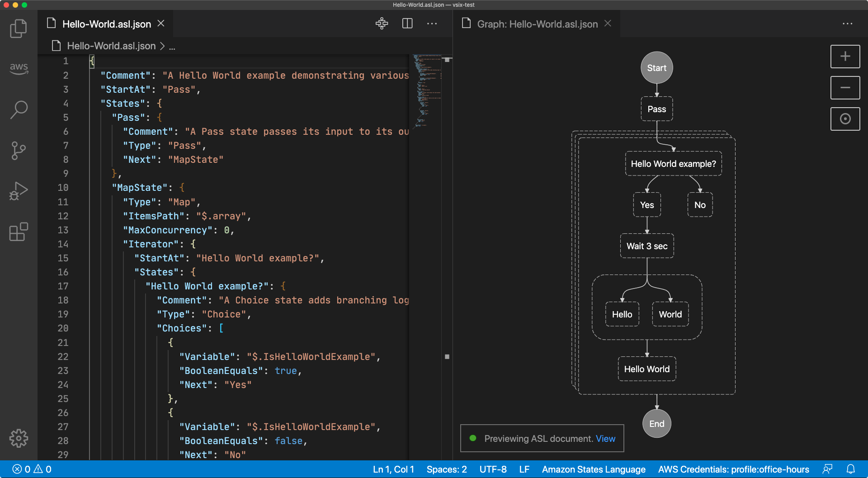
Task: Open the Manage settings gear
Action: pos(19,438)
